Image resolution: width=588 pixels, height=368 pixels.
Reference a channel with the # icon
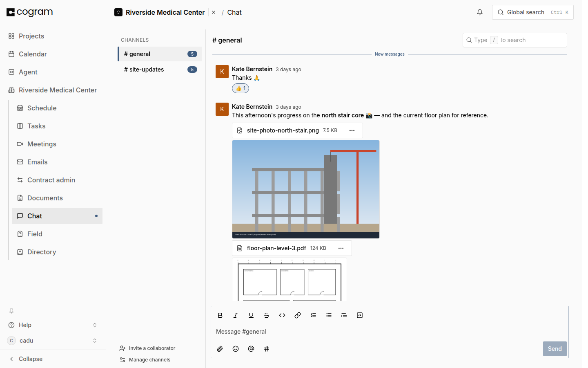pyautogui.click(x=267, y=349)
